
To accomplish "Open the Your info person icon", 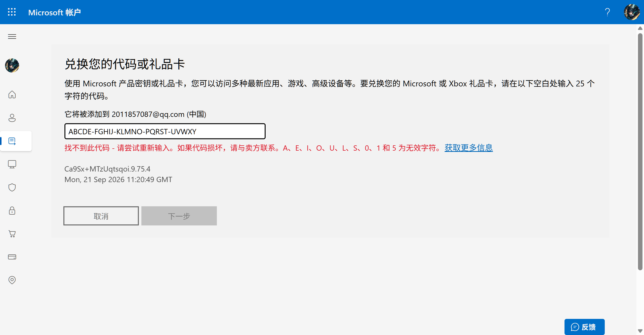I will [x=12, y=118].
